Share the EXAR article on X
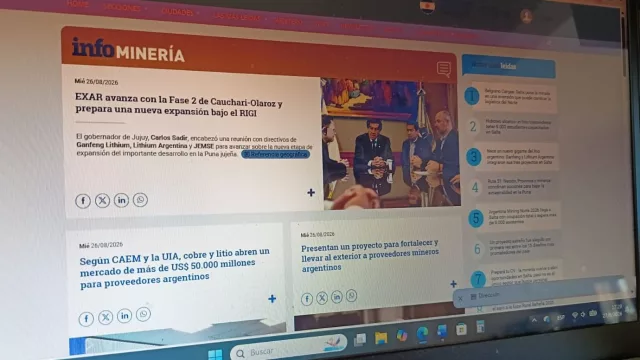This screenshot has height=360, width=640. (x=102, y=200)
